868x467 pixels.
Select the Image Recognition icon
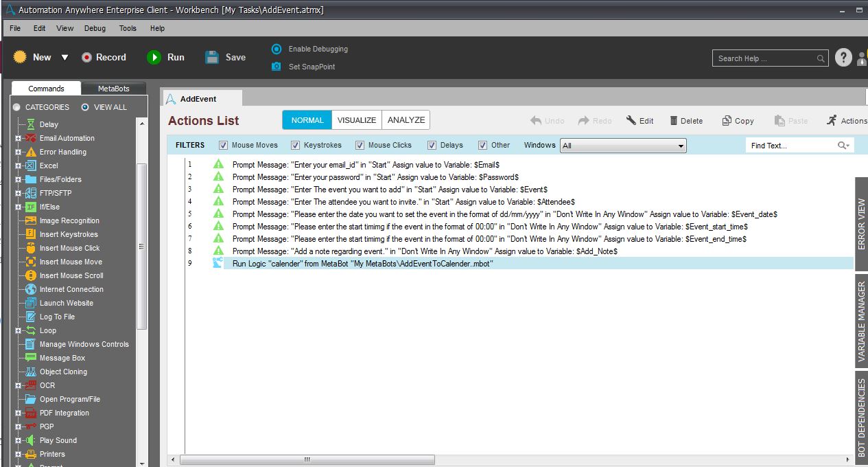click(31, 220)
